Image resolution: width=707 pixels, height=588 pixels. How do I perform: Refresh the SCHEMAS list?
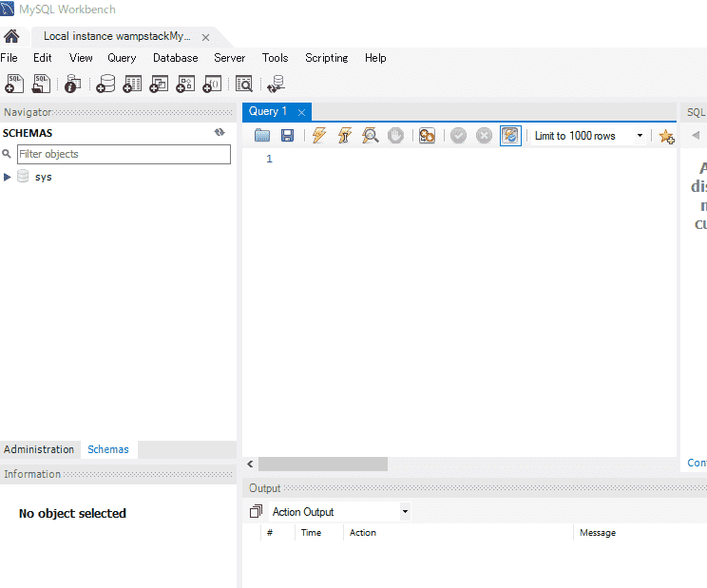click(x=220, y=132)
